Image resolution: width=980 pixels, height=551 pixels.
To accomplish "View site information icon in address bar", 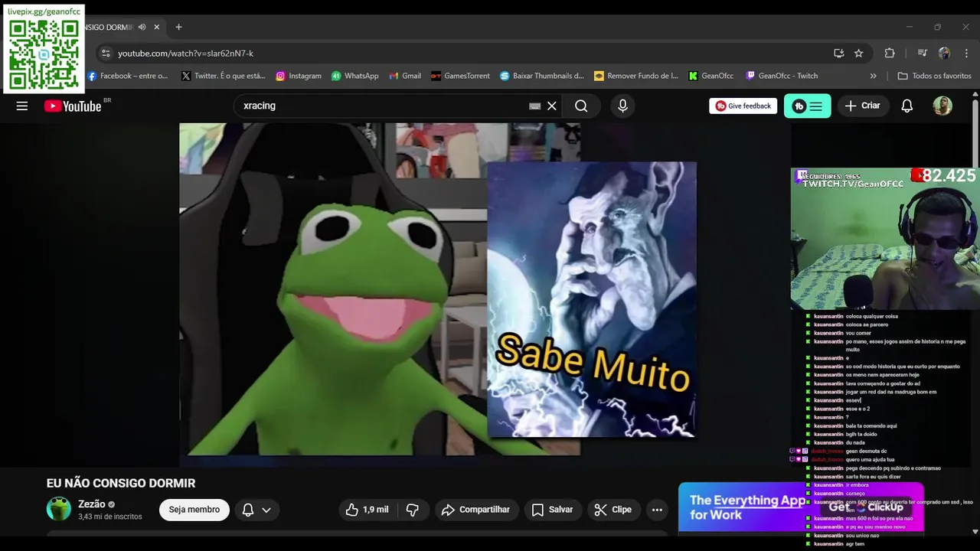I will coord(106,53).
